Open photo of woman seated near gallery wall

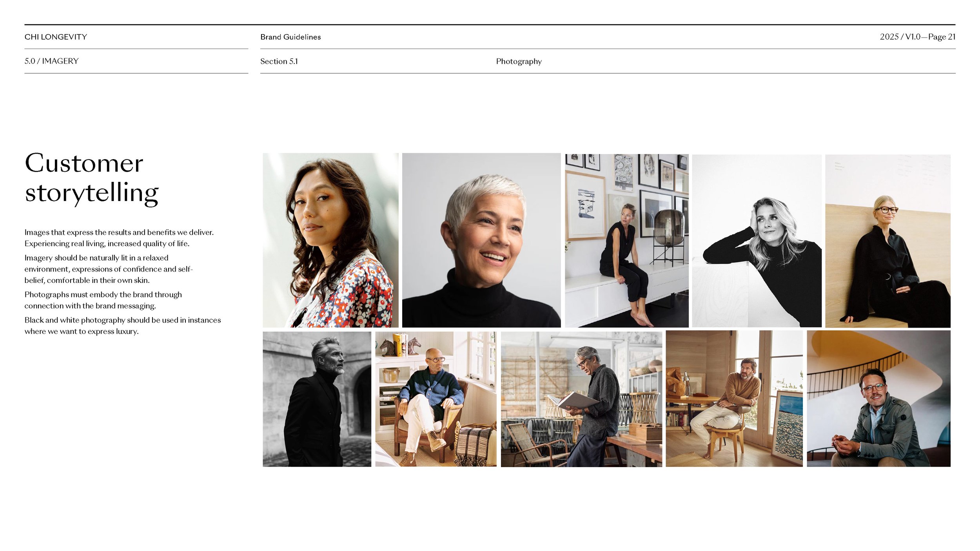[626, 240]
